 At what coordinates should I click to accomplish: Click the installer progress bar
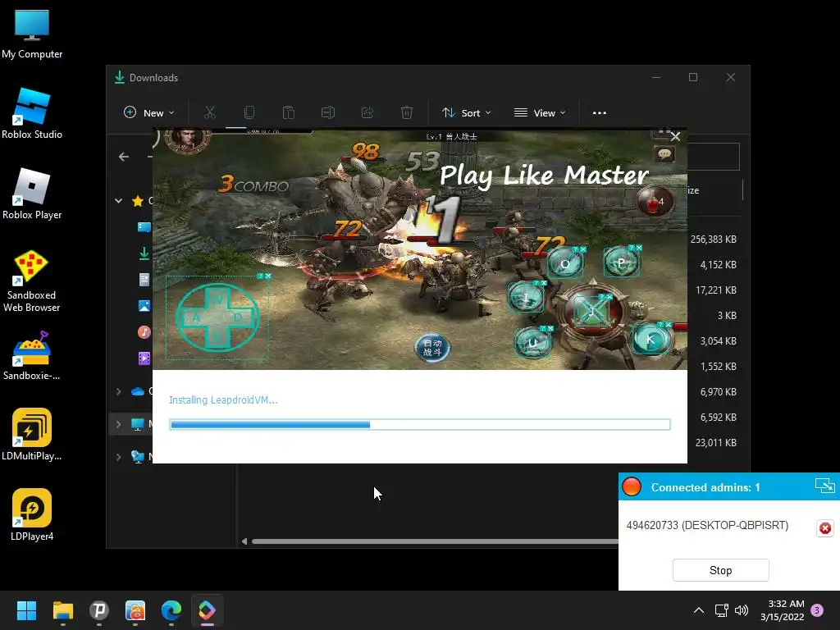[420, 424]
